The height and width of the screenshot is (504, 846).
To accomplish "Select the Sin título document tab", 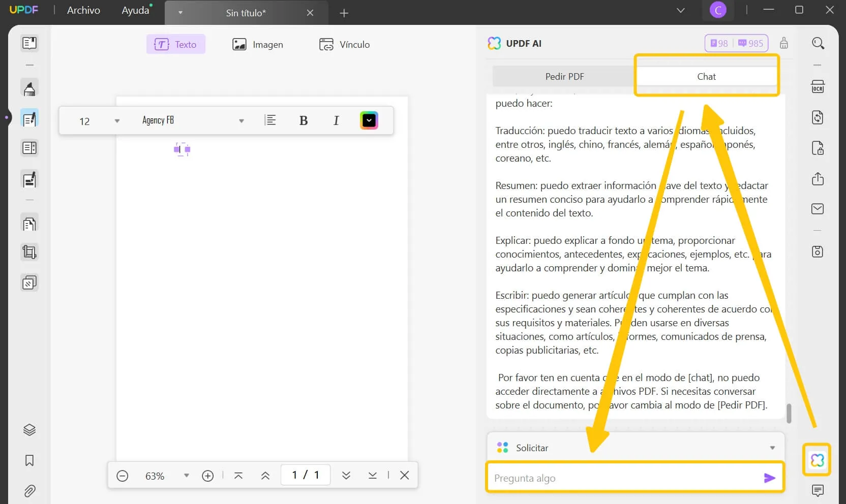I will pos(246,13).
